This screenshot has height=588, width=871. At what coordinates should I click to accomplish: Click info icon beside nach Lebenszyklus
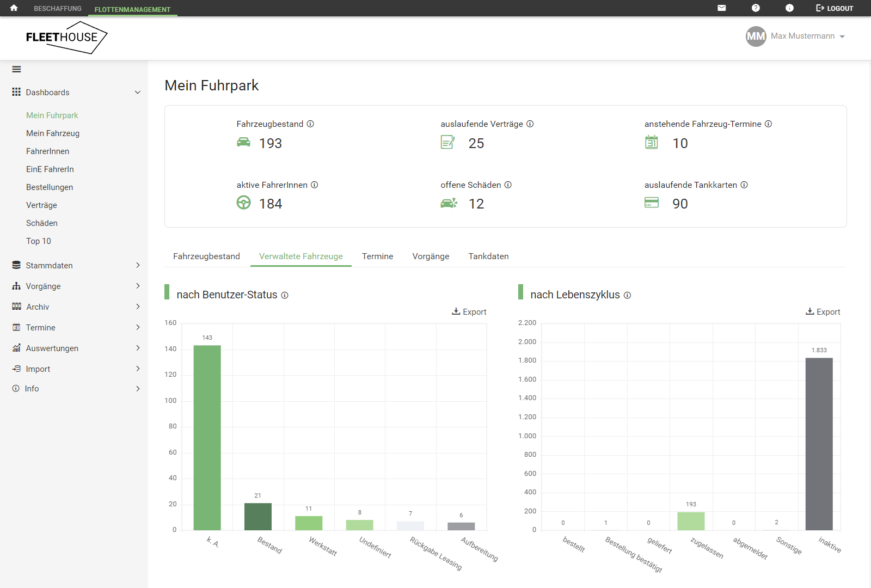pyautogui.click(x=627, y=295)
